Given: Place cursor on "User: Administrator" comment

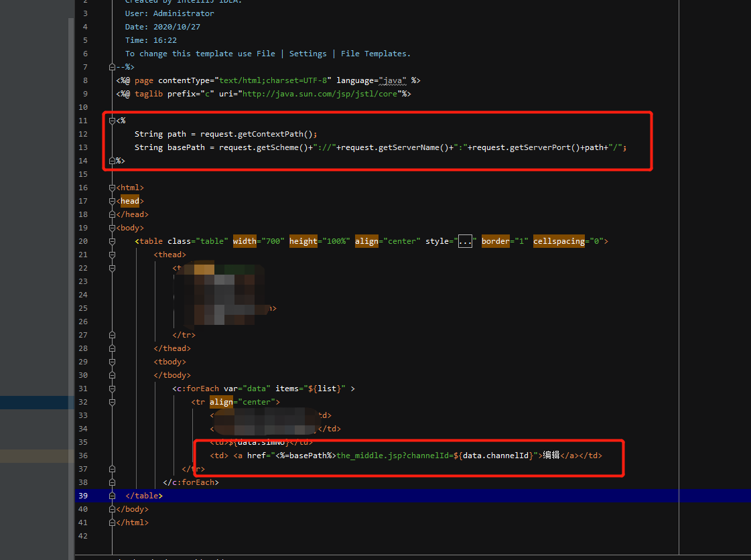Looking at the screenshot, I should tap(169, 13).
